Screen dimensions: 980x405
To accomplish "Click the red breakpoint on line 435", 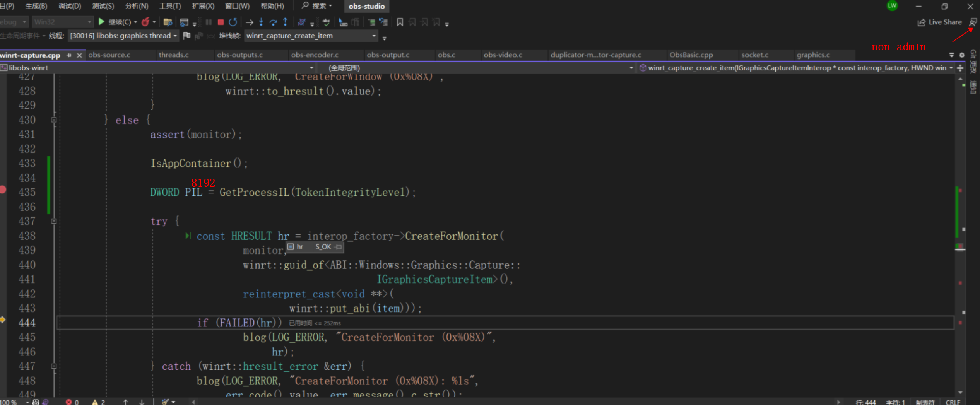I will coord(3,189).
